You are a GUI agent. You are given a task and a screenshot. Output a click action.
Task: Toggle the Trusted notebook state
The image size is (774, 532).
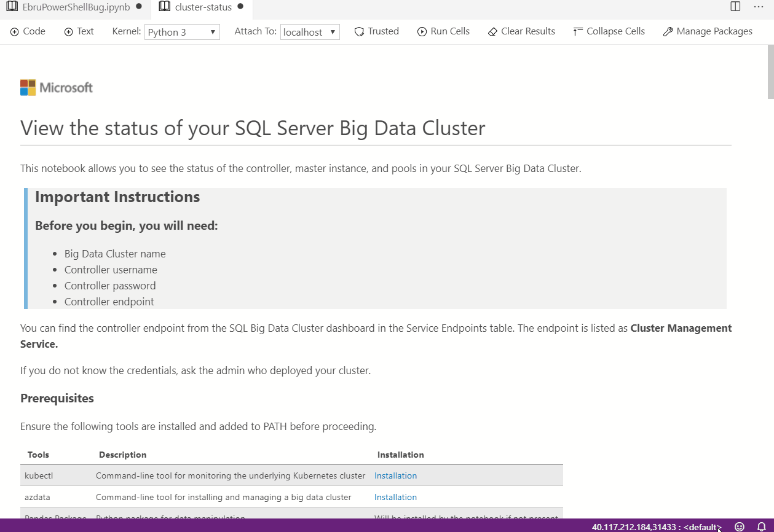point(376,31)
